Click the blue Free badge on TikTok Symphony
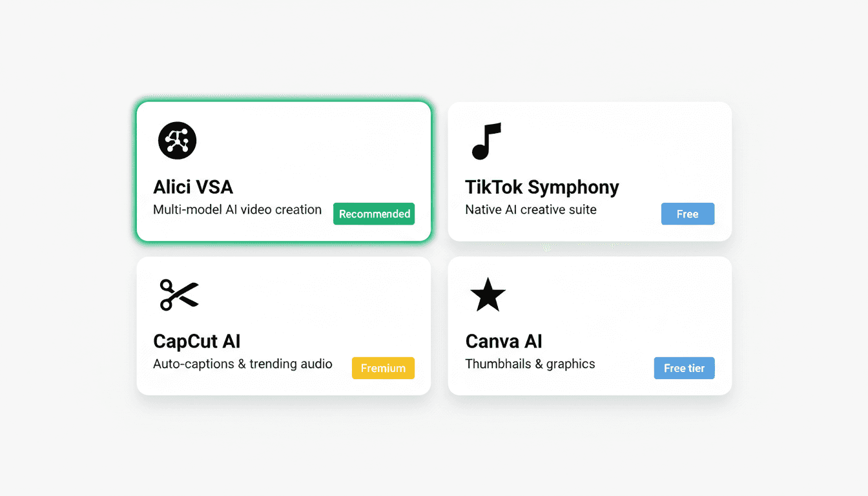The height and width of the screenshot is (496, 868). pyautogui.click(x=687, y=213)
